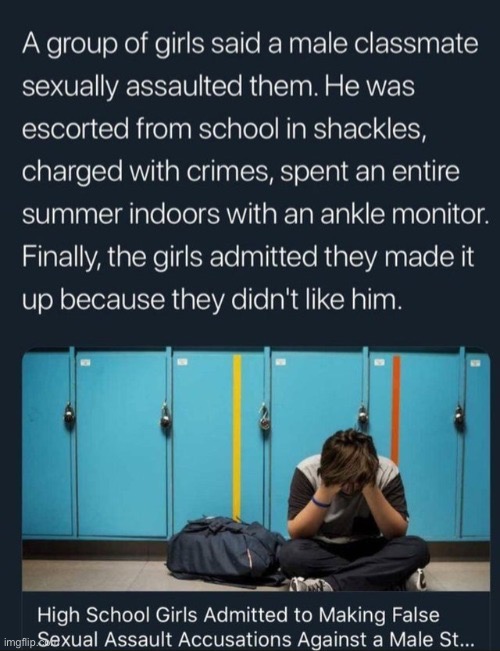Click the line 'charged with crimes, spent an entire'
The height and width of the screenshot is (651, 500).
[x=241, y=172]
